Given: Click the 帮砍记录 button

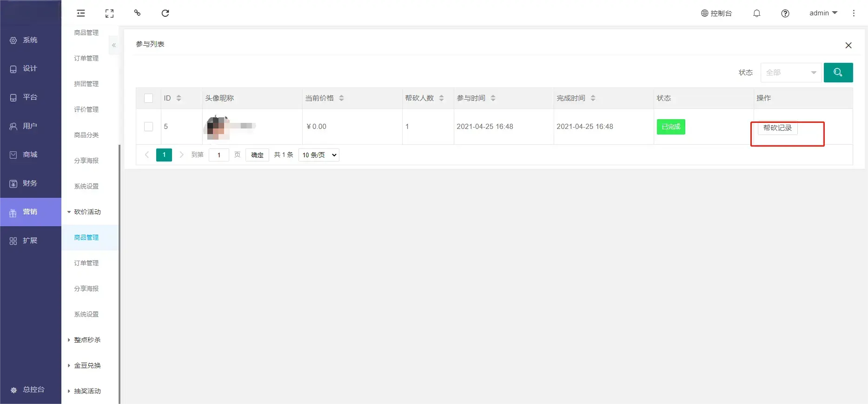Looking at the screenshot, I should [777, 128].
